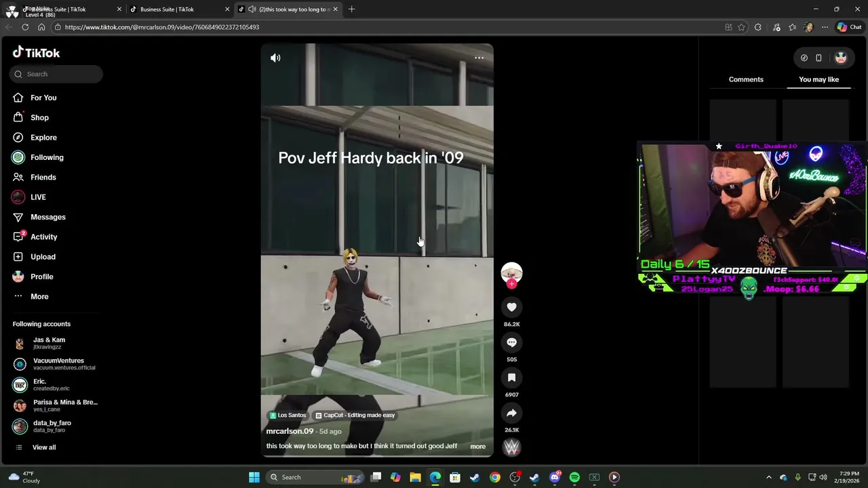868x488 pixels.
Task: Click the compass-shaped icon at top right
Action: 804,58
